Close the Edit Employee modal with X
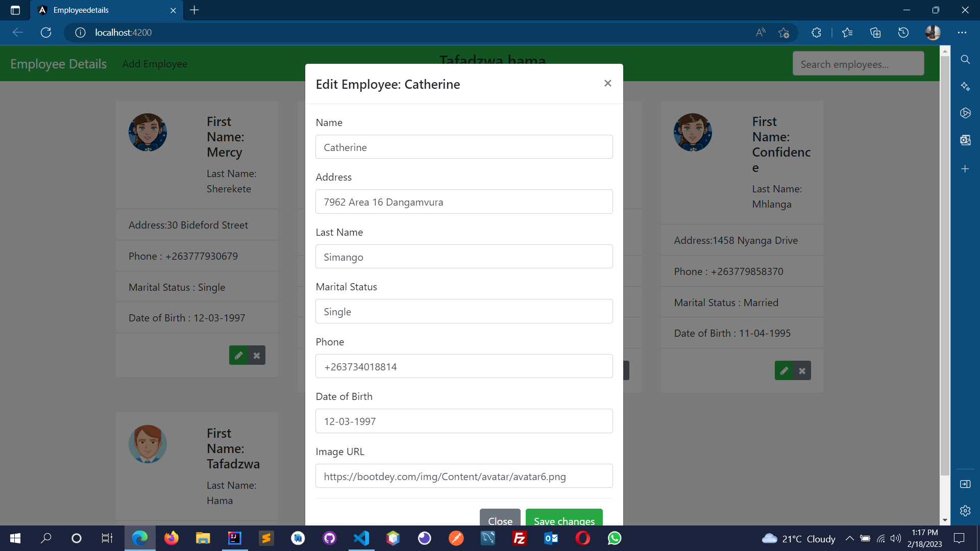This screenshot has height=551, width=980. 607,83
